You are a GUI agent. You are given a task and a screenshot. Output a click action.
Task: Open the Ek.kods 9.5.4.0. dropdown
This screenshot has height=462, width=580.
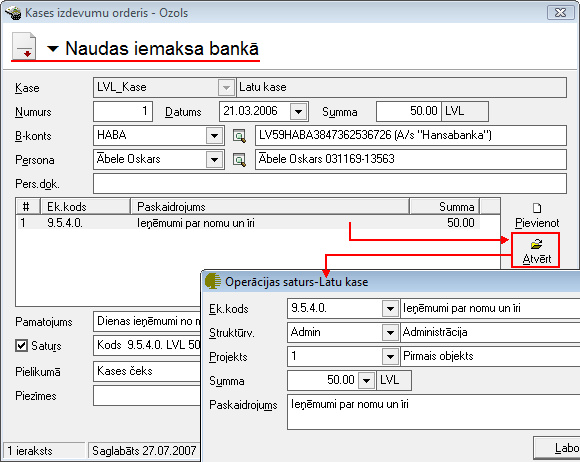coord(390,308)
